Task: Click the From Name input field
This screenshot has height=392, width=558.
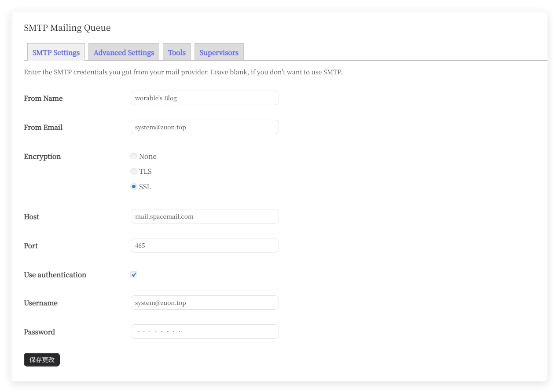Action: pos(205,98)
